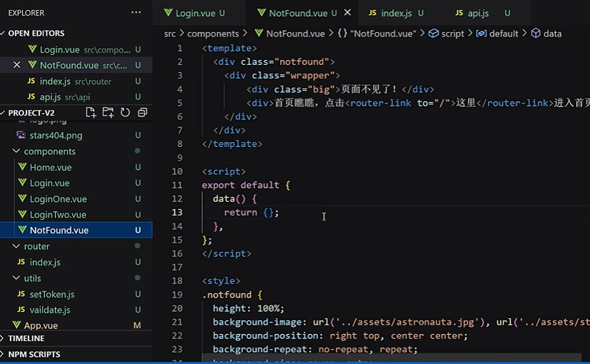
Task: Open Login.vue in components folder
Action: [x=76, y=183]
